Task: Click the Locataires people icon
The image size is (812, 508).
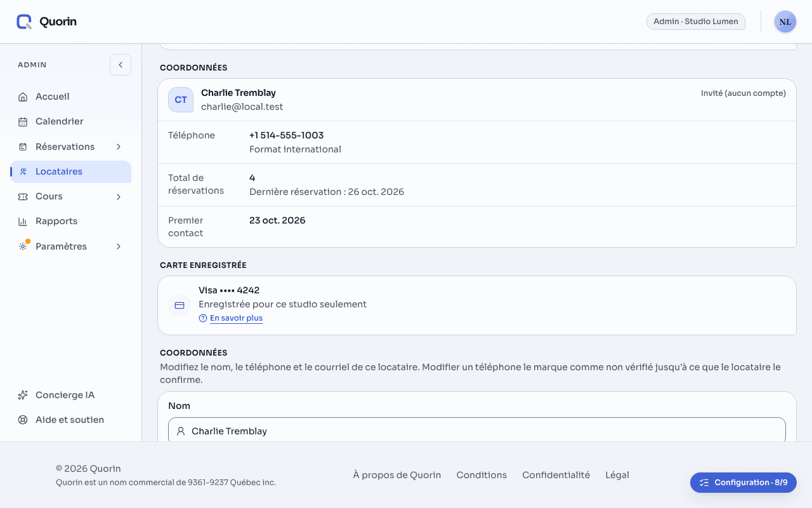Action: (x=23, y=171)
